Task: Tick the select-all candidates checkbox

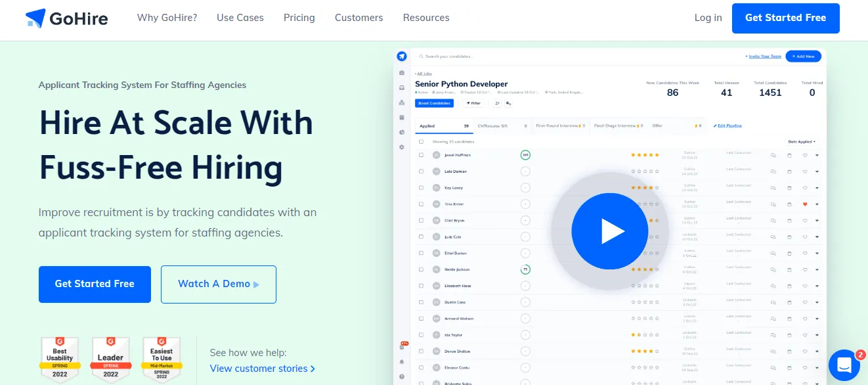Action: (x=421, y=141)
